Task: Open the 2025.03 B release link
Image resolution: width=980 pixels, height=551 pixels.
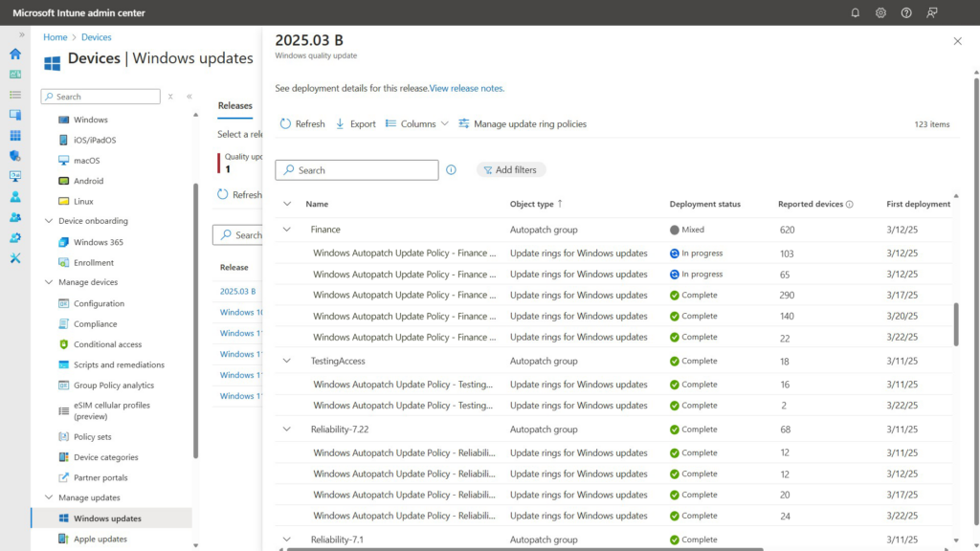Action: tap(237, 291)
